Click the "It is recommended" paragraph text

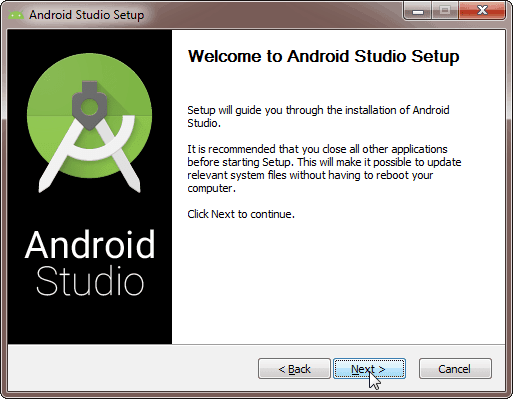pyautogui.click(x=324, y=168)
